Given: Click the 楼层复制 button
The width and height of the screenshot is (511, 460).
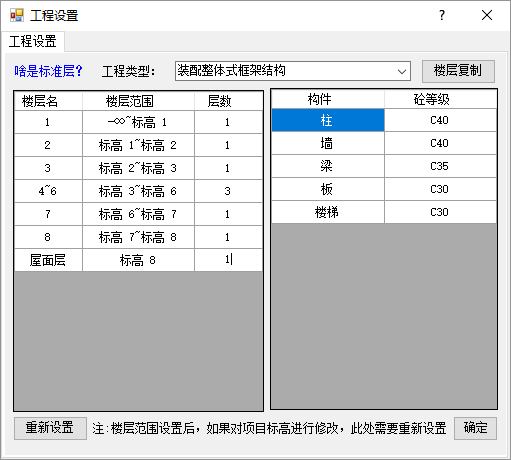Looking at the screenshot, I should tap(458, 71).
